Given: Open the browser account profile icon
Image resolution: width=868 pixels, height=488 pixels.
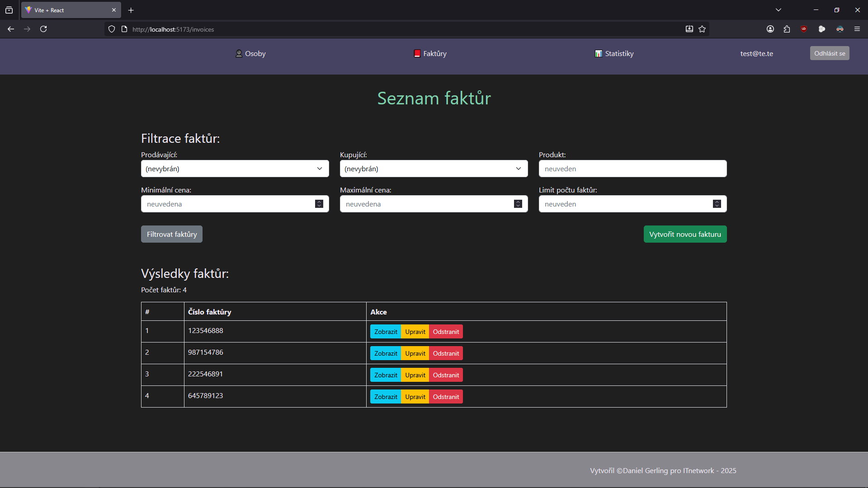Looking at the screenshot, I should click(x=770, y=29).
